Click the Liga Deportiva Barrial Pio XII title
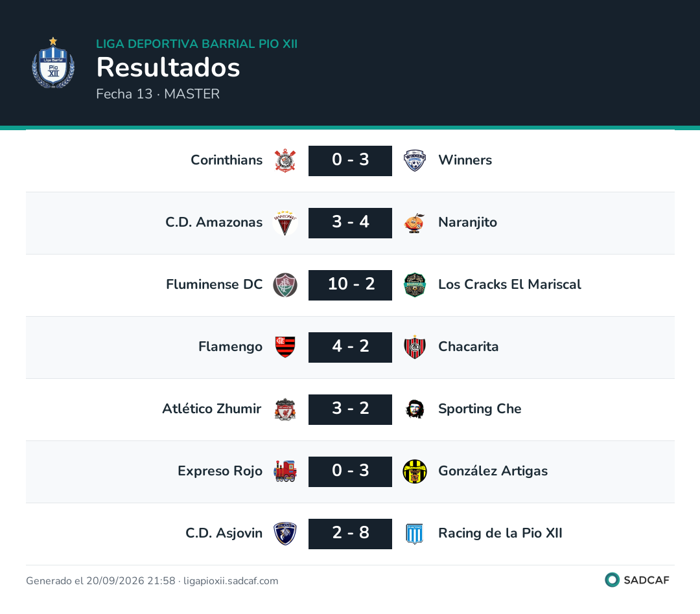The height and width of the screenshot is (614, 700). pos(197,44)
